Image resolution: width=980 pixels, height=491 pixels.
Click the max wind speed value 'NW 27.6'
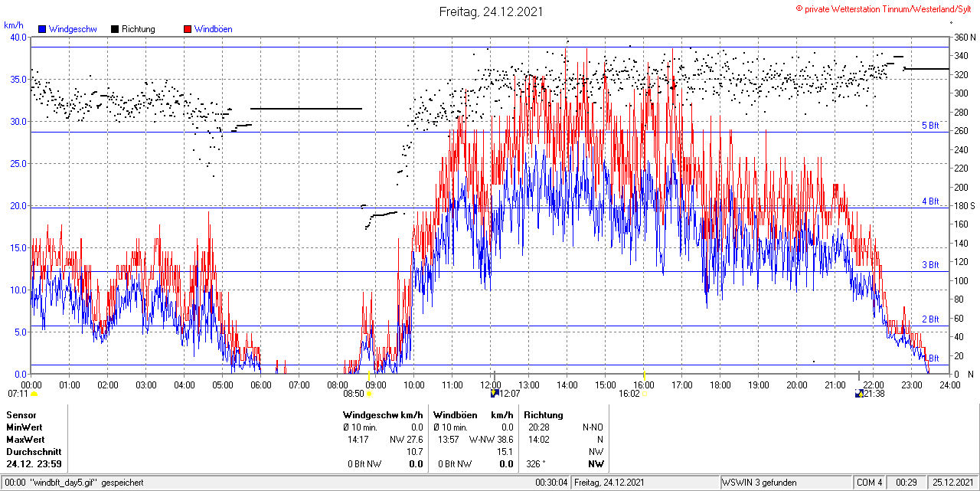tap(408, 440)
